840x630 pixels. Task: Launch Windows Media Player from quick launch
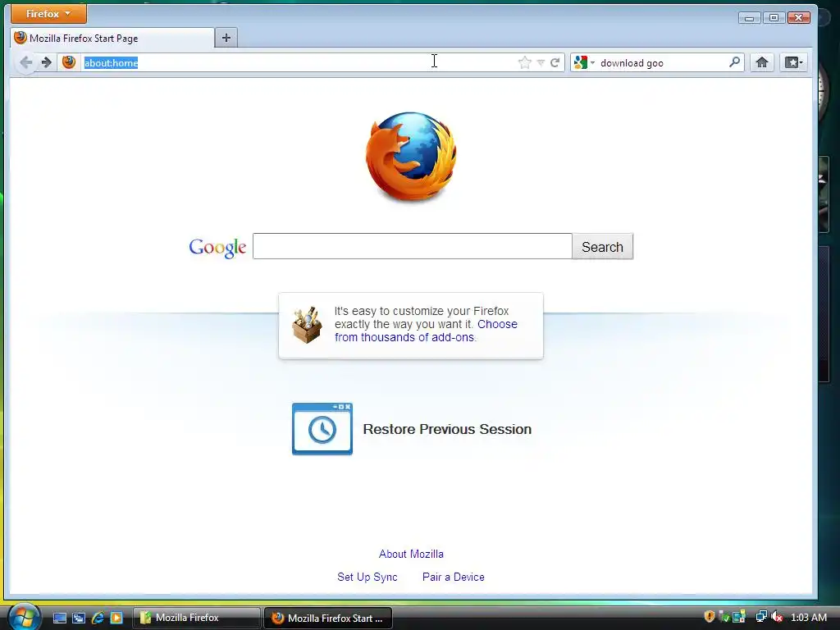point(116,618)
